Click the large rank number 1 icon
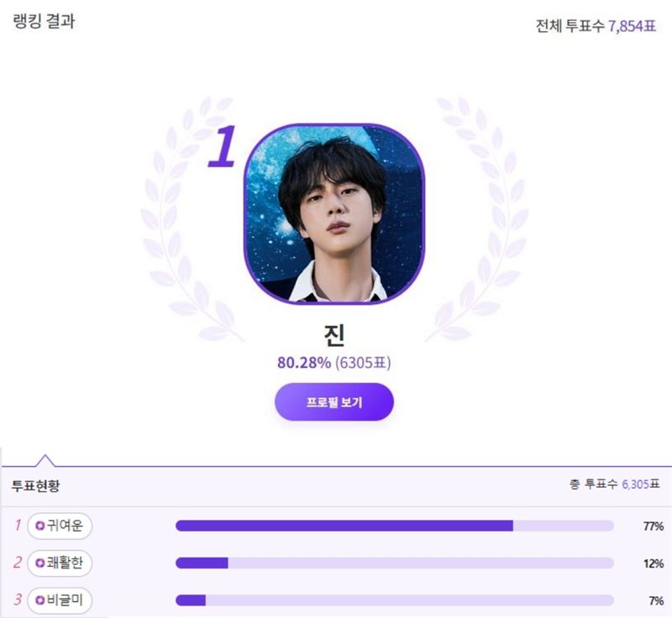This screenshot has height=618, width=672. (223, 146)
